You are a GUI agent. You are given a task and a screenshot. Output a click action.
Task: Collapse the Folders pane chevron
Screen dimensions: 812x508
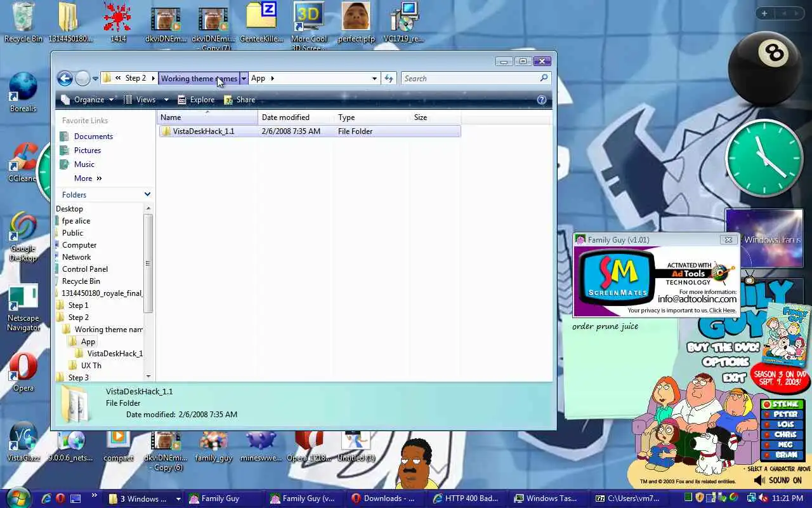147,194
